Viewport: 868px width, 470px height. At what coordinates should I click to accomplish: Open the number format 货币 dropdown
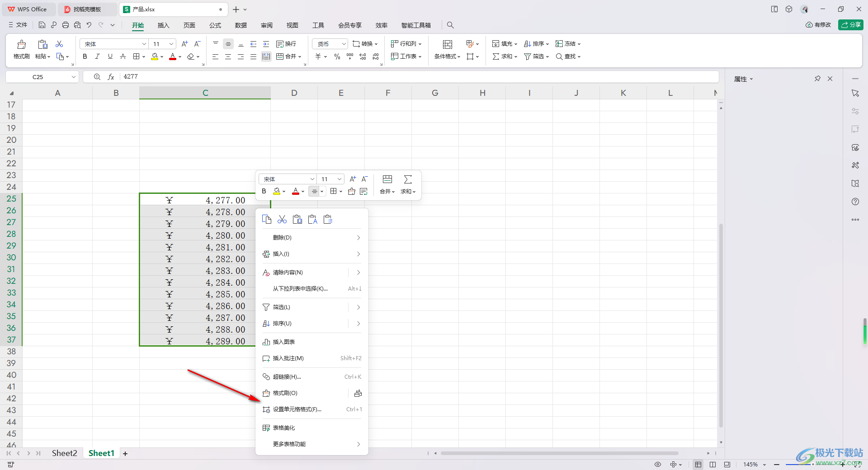344,44
